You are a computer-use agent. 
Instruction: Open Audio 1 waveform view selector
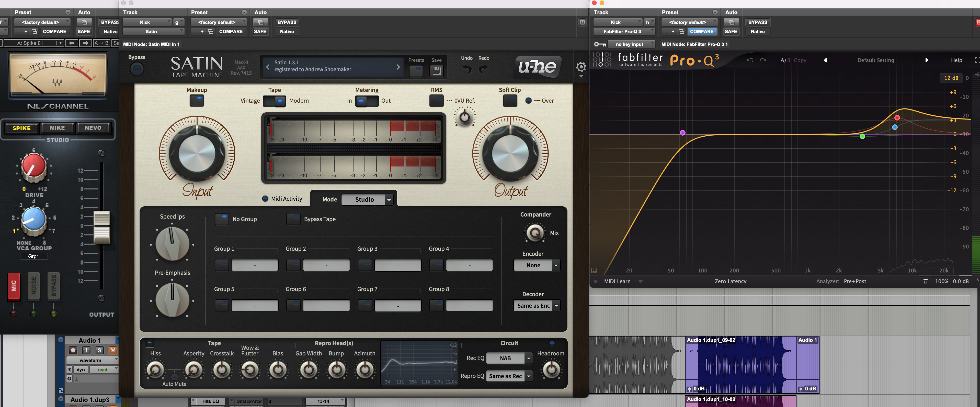pos(93,360)
